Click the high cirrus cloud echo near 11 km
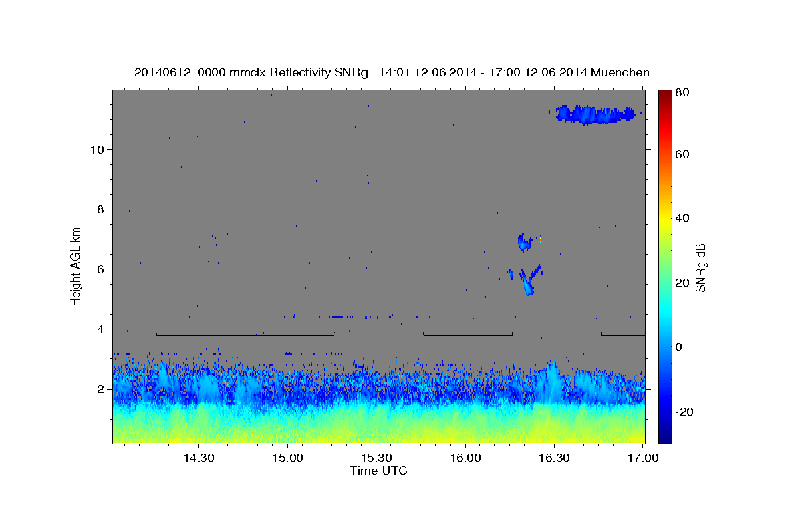The image size is (798, 532). pyautogui.click(x=596, y=114)
